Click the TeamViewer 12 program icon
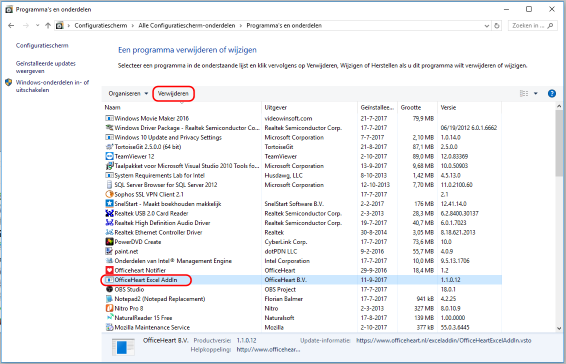Screen dimensions: 566x364 (x=109, y=156)
